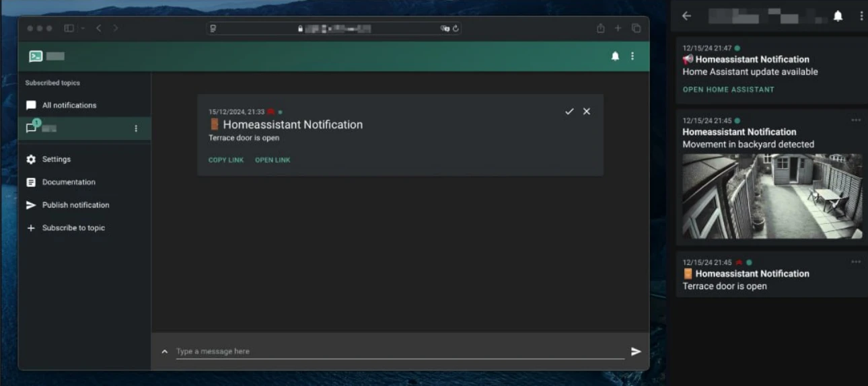The width and height of the screenshot is (868, 386).
Task: Dismiss the Terrace door notification with X
Action: (x=587, y=112)
